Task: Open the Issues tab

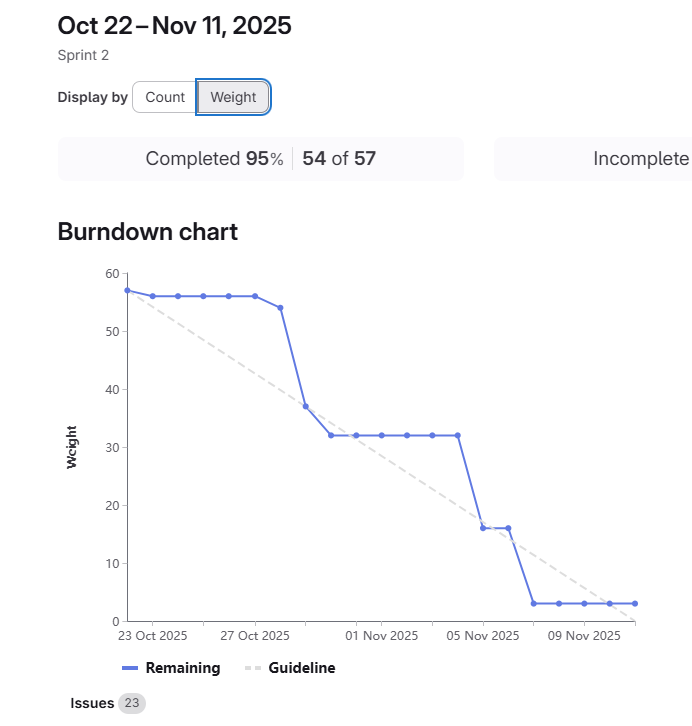Action: [x=92, y=703]
